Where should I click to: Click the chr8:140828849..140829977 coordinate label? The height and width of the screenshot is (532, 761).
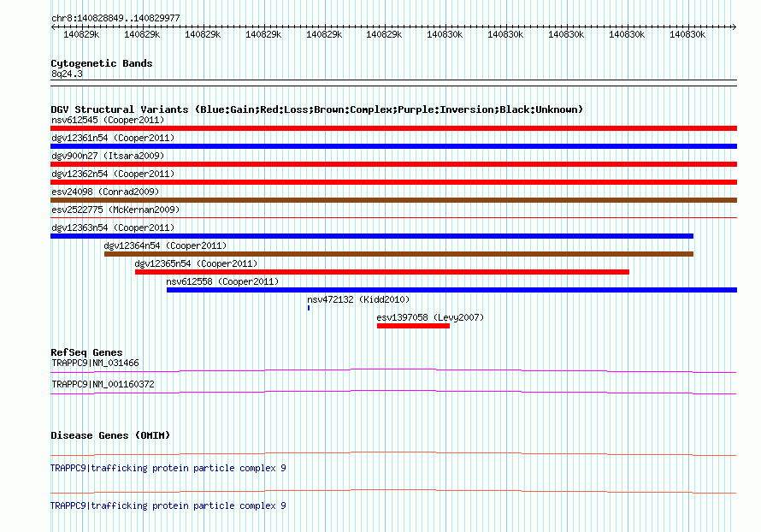(x=115, y=18)
